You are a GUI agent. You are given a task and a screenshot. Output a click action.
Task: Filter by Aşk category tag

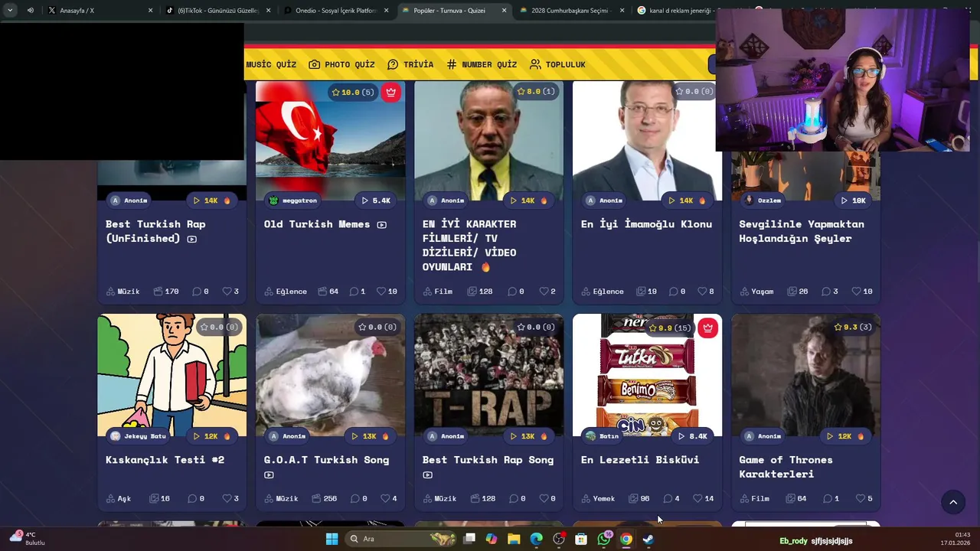pos(118,499)
